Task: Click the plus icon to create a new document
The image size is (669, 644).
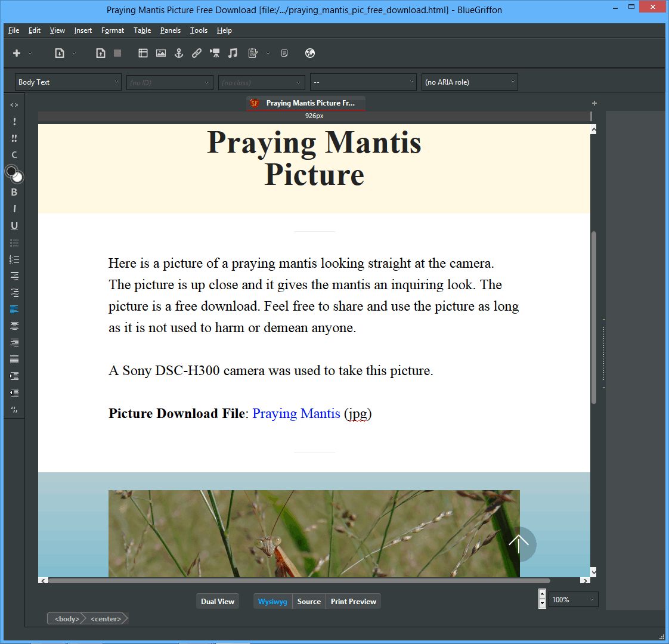Action: coord(17,53)
